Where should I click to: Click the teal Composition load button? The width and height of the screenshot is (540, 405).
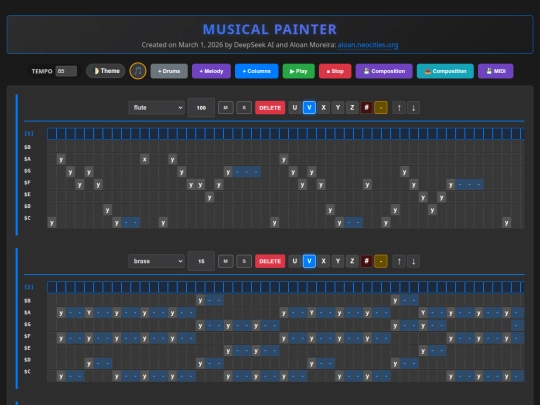pyautogui.click(x=445, y=71)
